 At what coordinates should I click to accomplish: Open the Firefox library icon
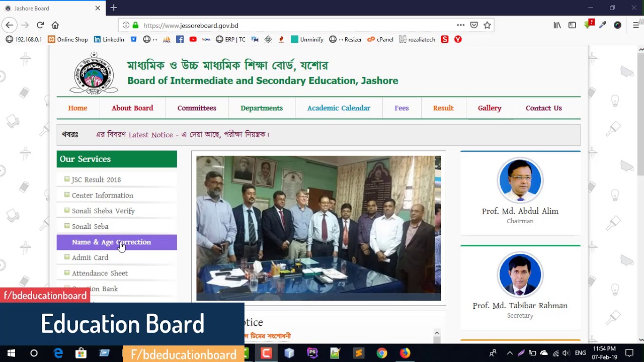click(x=557, y=25)
